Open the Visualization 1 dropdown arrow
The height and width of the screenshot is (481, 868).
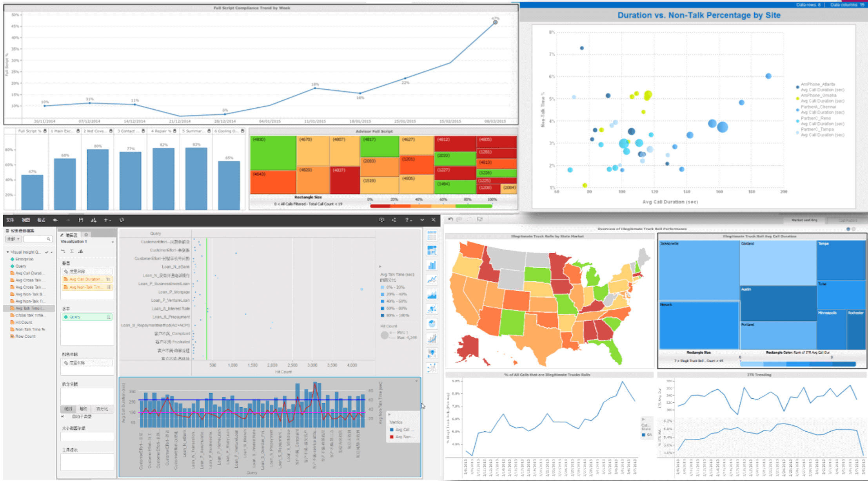tap(113, 242)
